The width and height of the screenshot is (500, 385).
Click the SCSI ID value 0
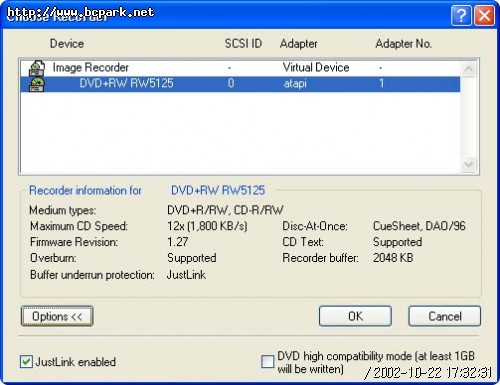[231, 83]
